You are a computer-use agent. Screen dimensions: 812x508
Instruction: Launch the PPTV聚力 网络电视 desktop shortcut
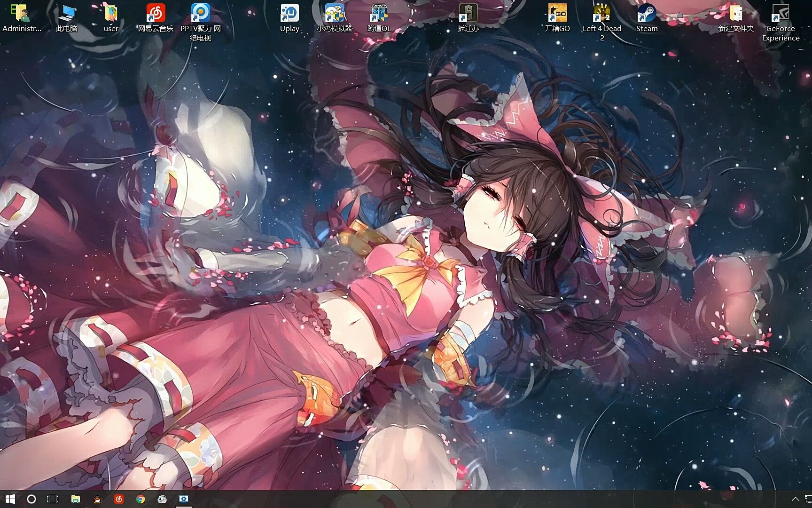tap(201, 23)
